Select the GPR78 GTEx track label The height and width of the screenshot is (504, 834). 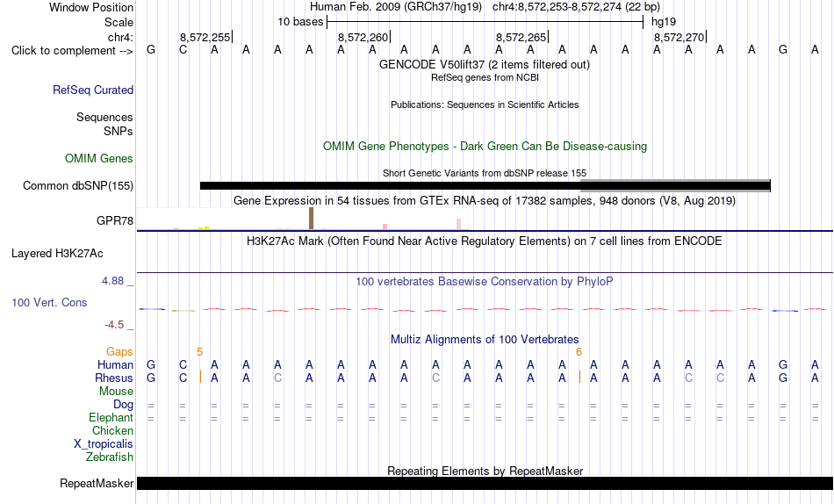115,220
